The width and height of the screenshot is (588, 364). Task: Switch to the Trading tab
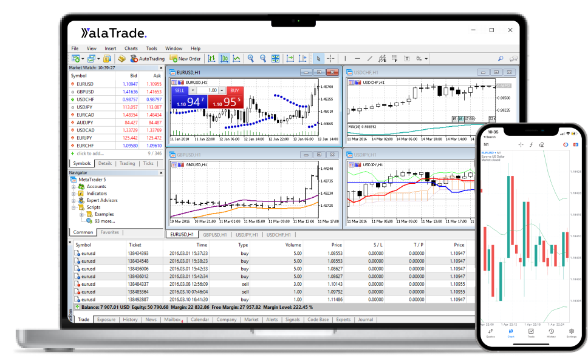pos(128,163)
